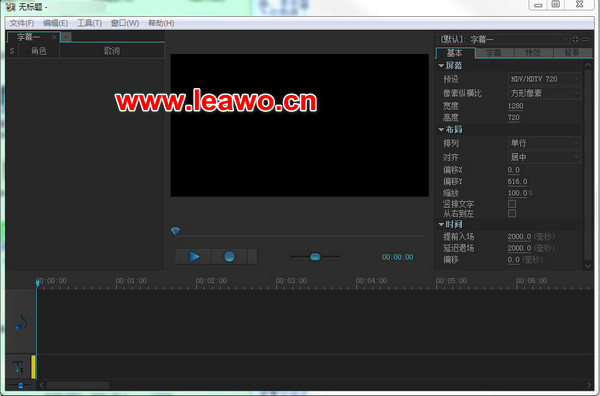Open the 排列 单行 dropdown
Image resolution: width=600 pixels, height=396 pixels.
(x=544, y=143)
